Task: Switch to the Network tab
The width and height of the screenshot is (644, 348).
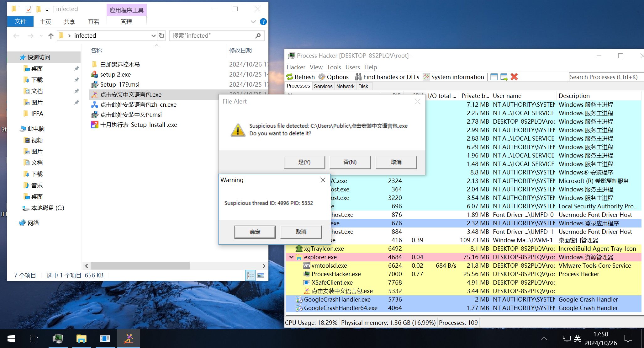Action: coord(345,86)
